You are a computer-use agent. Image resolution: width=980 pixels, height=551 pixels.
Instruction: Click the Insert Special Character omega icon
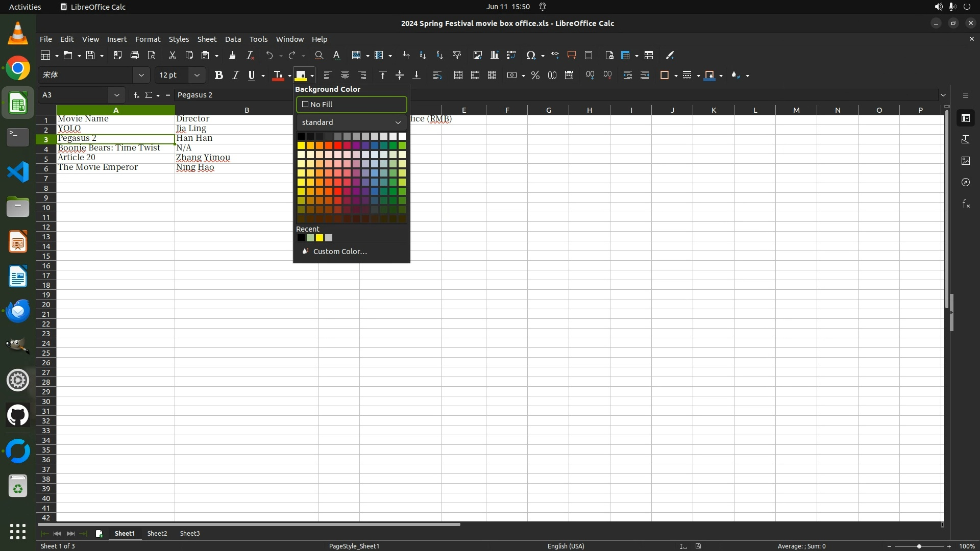coord(531,55)
